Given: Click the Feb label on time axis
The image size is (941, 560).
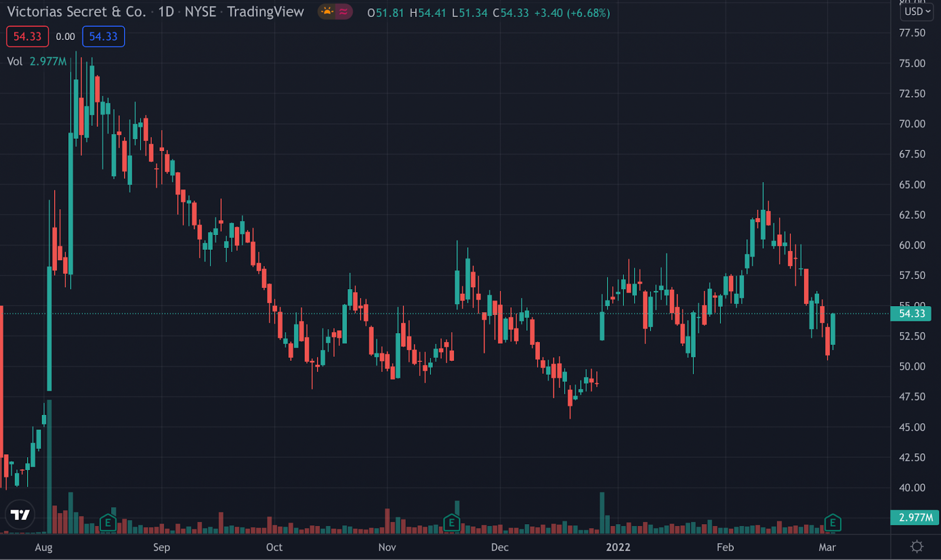Looking at the screenshot, I should [x=725, y=548].
